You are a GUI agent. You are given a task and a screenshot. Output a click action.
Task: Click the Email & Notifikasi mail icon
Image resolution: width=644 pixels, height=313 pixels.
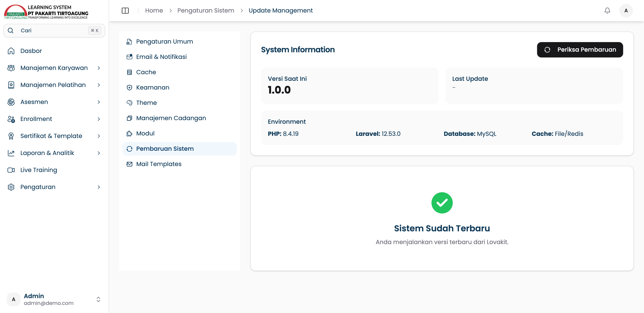tap(129, 57)
